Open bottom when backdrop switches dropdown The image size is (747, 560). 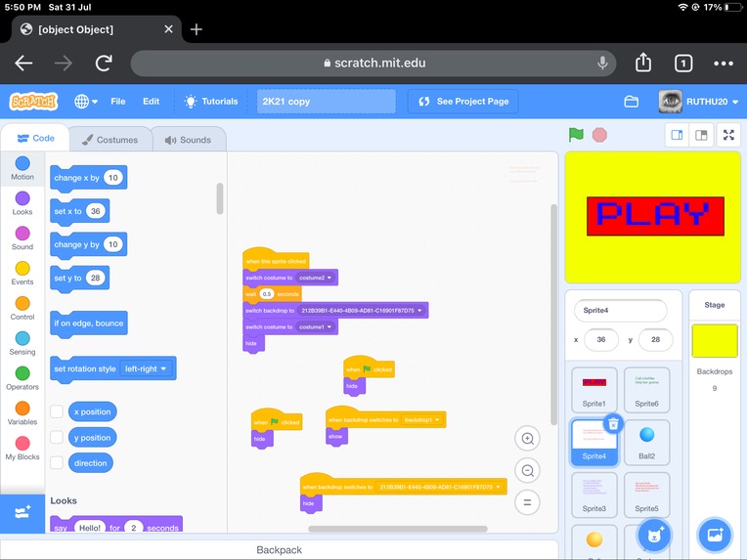pyautogui.click(x=440, y=487)
